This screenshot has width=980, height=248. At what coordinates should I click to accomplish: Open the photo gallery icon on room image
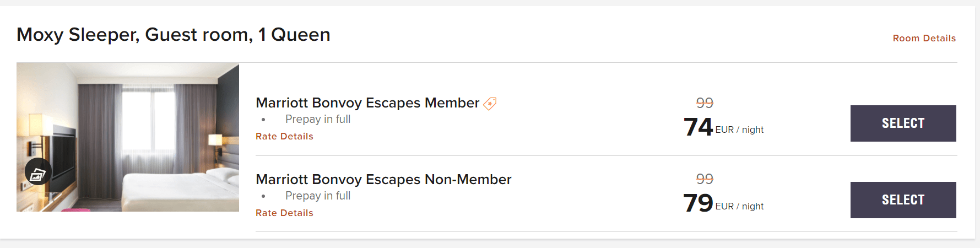[38, 172]
